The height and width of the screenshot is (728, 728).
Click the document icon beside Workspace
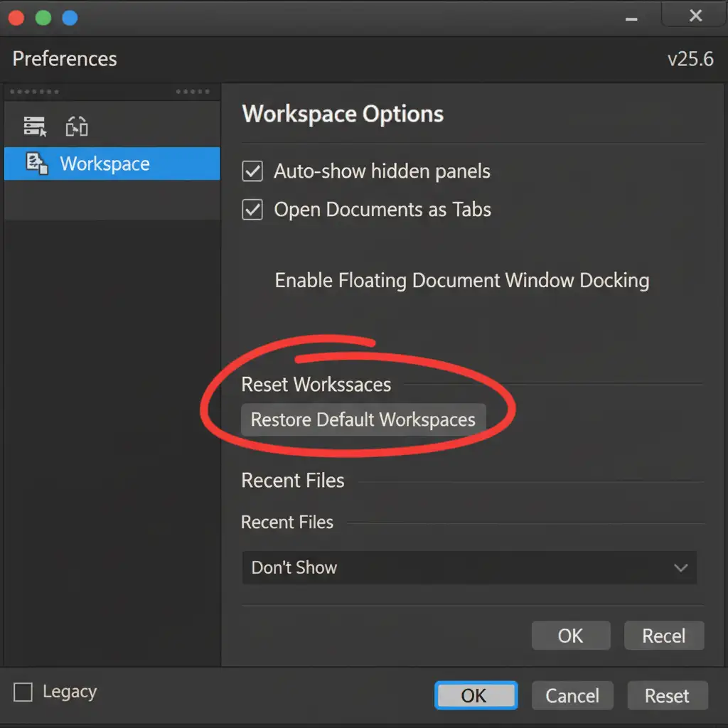click(36, 164)
